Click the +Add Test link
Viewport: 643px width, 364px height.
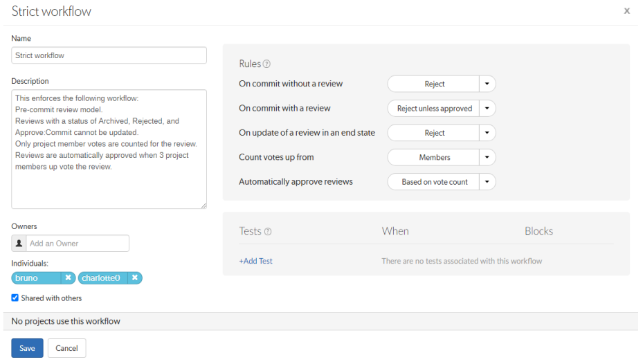pos(256,261)
